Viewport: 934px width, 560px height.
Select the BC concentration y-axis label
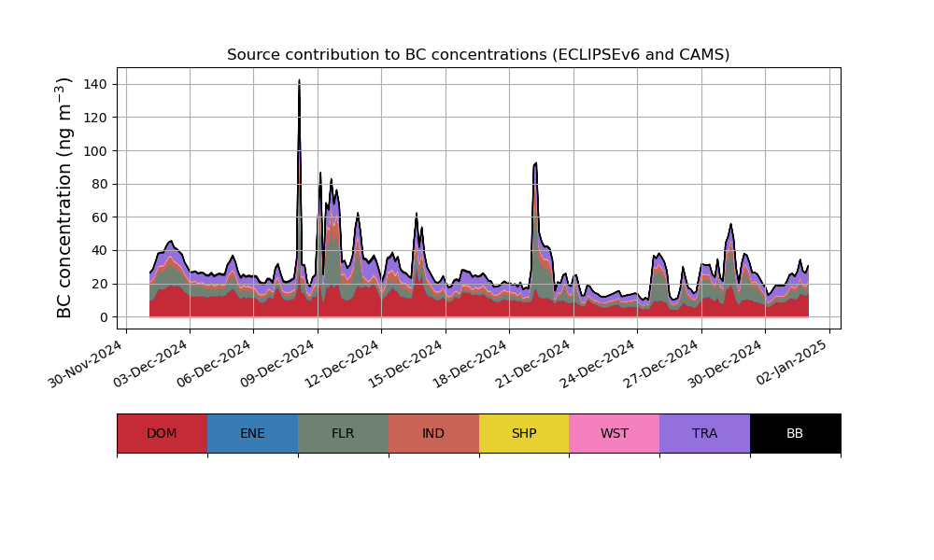[64, 198]
